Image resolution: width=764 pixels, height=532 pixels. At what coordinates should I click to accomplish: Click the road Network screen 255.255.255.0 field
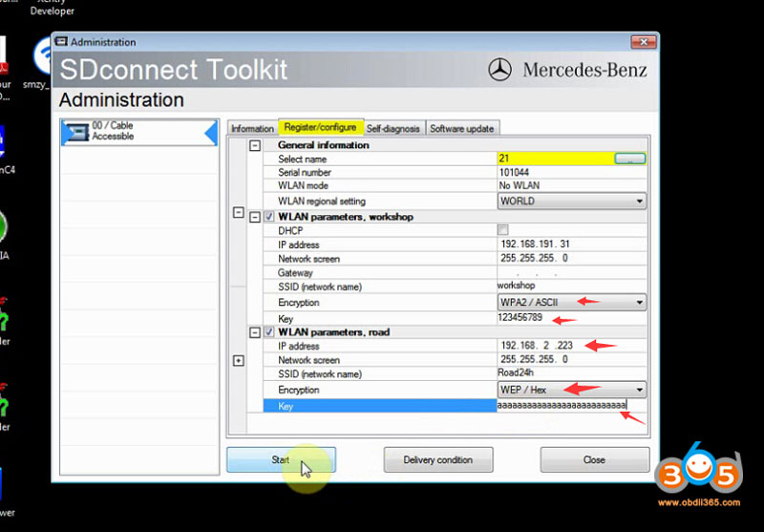572,359
